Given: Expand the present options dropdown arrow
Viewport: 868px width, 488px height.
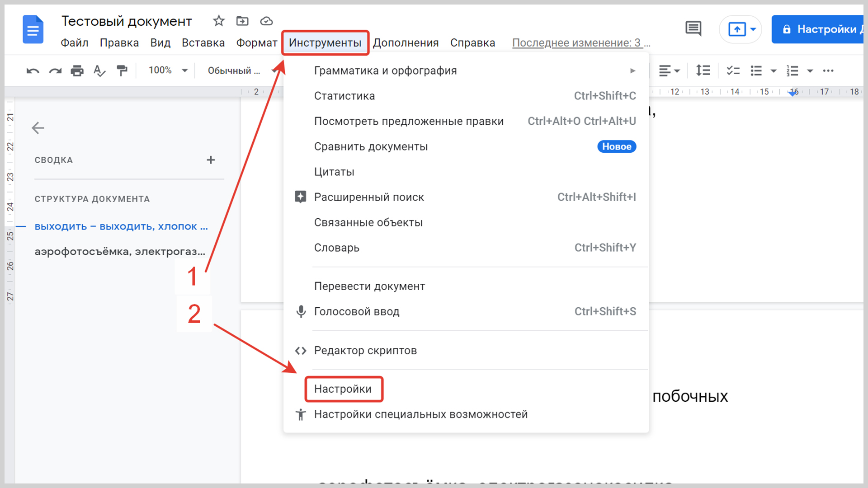Looking at the screenshot, I should tap(753, 29).
